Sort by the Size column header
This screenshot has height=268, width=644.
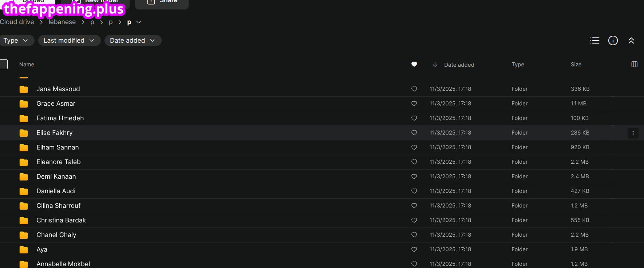(576, 64)
